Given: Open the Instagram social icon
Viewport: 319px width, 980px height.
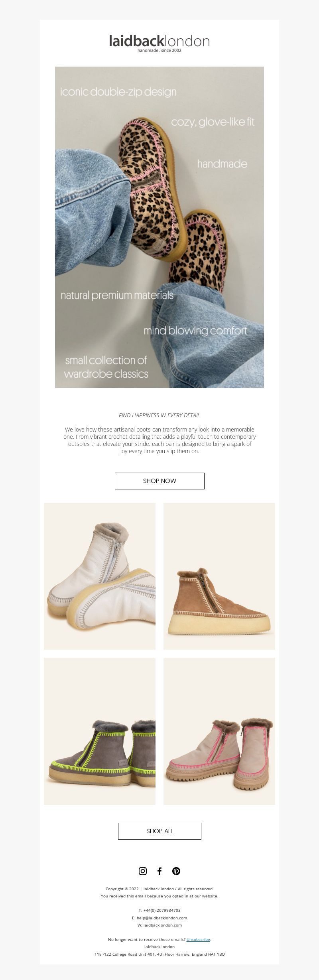Looking at the screenshot, I should tap(143, 871).
